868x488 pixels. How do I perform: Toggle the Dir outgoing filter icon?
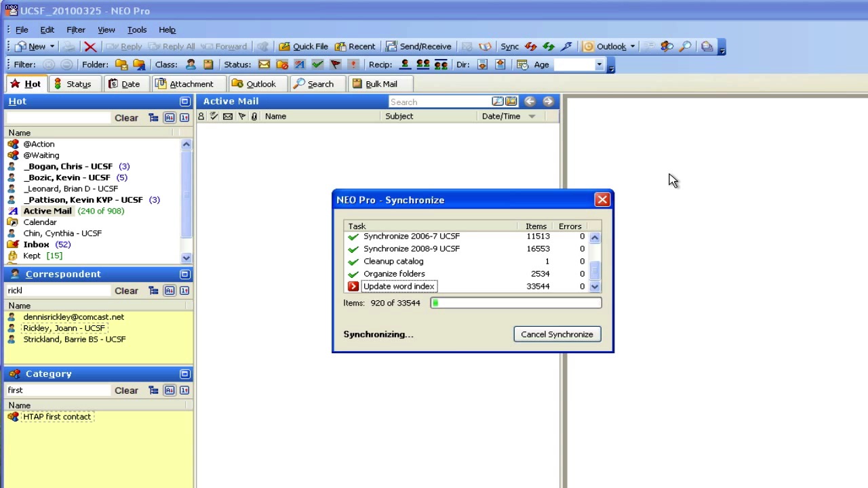500,64
